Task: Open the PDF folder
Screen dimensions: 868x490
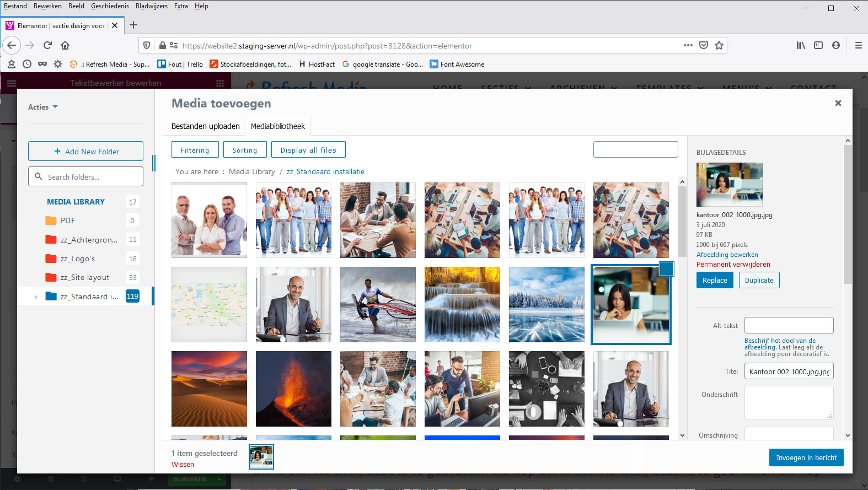Action: pos(68,220)
